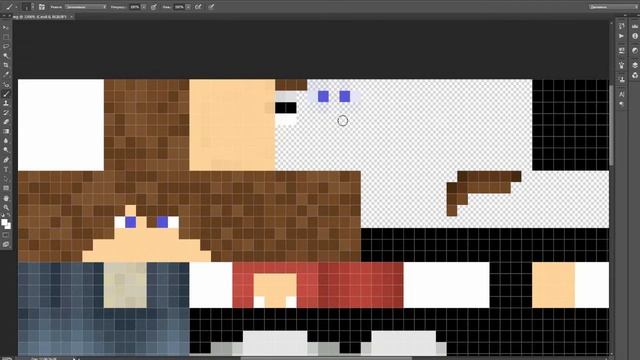This screenshot has height=360, width=640.
Task: Close the open document tab
Action: click(x=71, y=17)
